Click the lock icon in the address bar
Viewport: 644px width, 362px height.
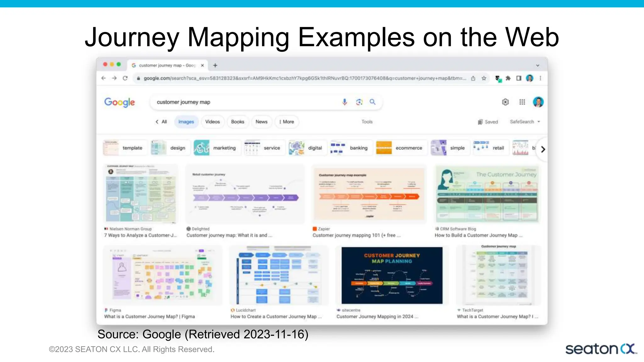click(x=138, y=78)
